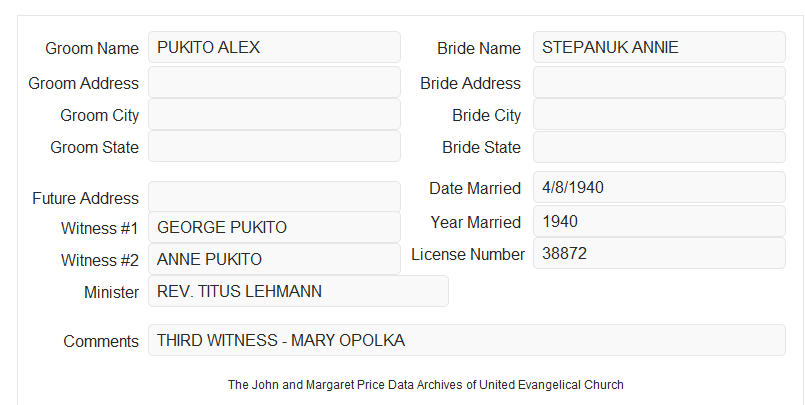Focus the empty Groom Address field
Image resolution: width=805 pixels, height=405 pixels.
point(274,82)
